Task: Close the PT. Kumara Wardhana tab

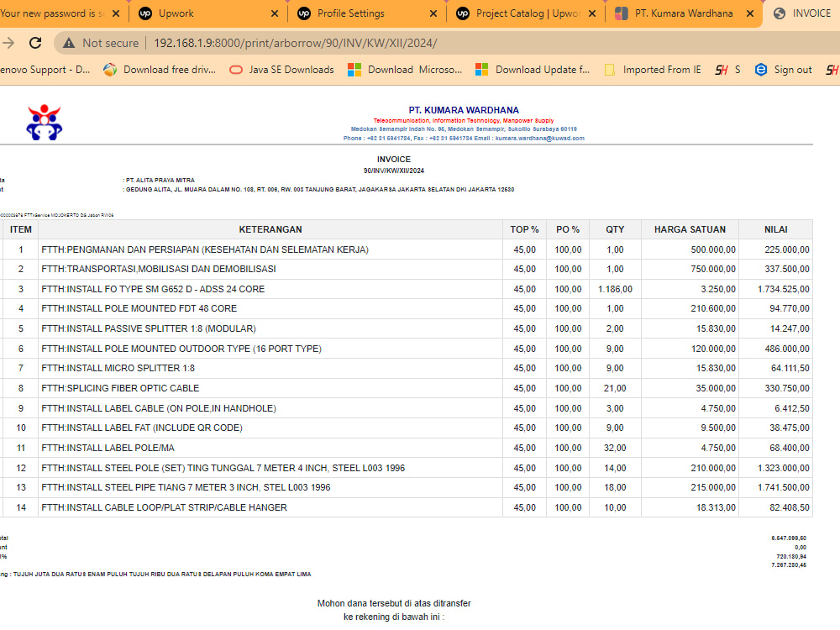Action: click(x=750, y=13)
